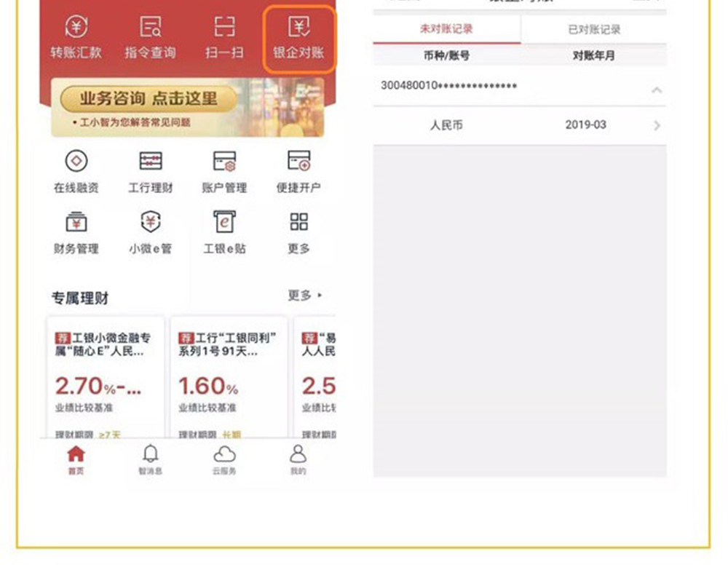
Task: Open 财务管理 financial management
Action: click(x=76, y=233)
